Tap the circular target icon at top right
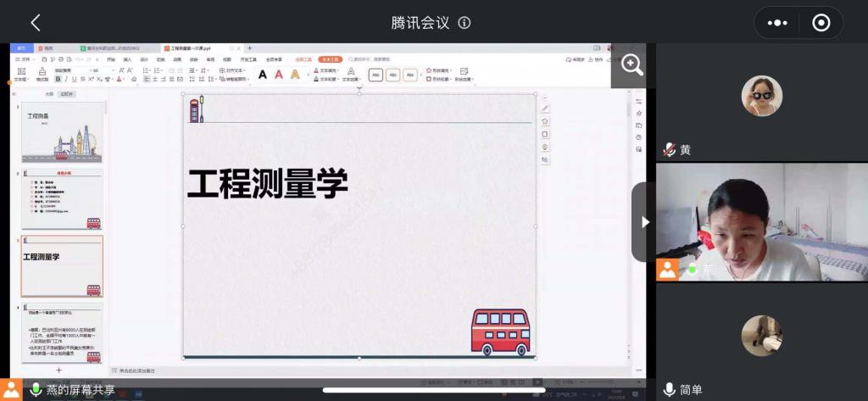Viewport: 868px width, 401px height. click(x=821, y=23)
